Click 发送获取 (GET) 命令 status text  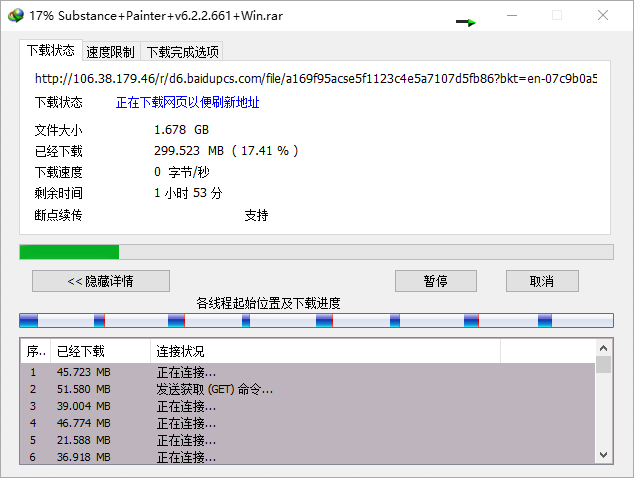click(215, 389)
